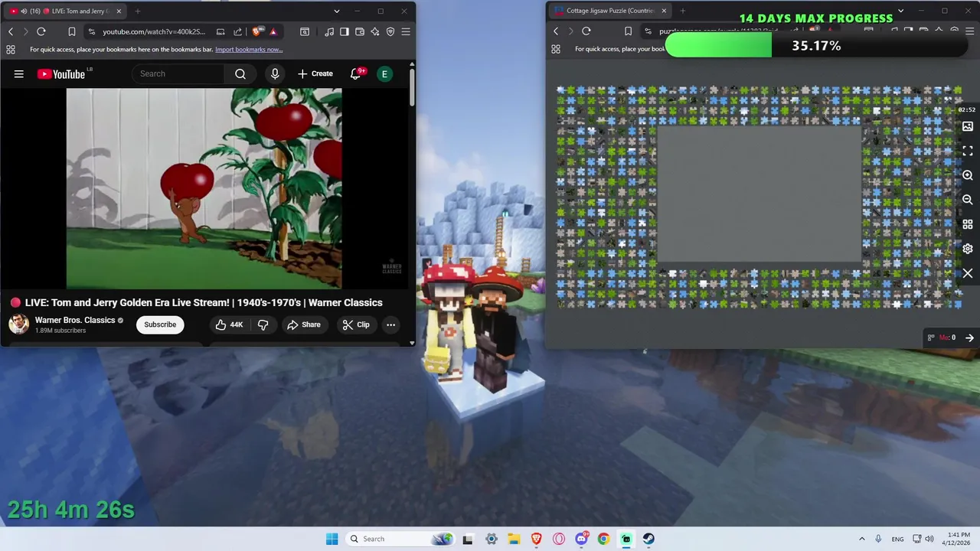Viewport: 980px width, 551px height.
Task: Subscribe to Warner Bros. Classics
Action: [160, 324]
